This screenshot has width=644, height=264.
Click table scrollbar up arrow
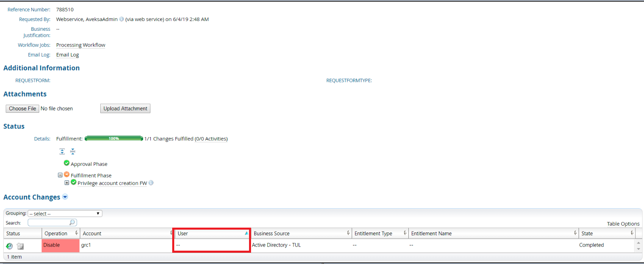click(638, 243)
